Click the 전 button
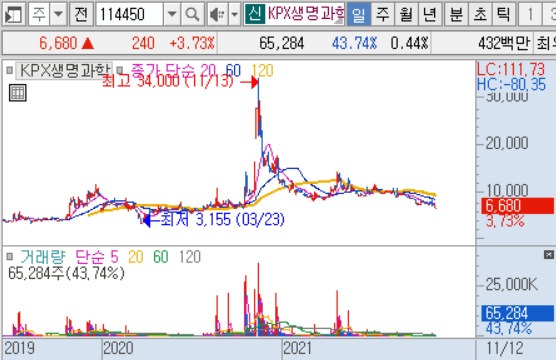 click(81, 15)
